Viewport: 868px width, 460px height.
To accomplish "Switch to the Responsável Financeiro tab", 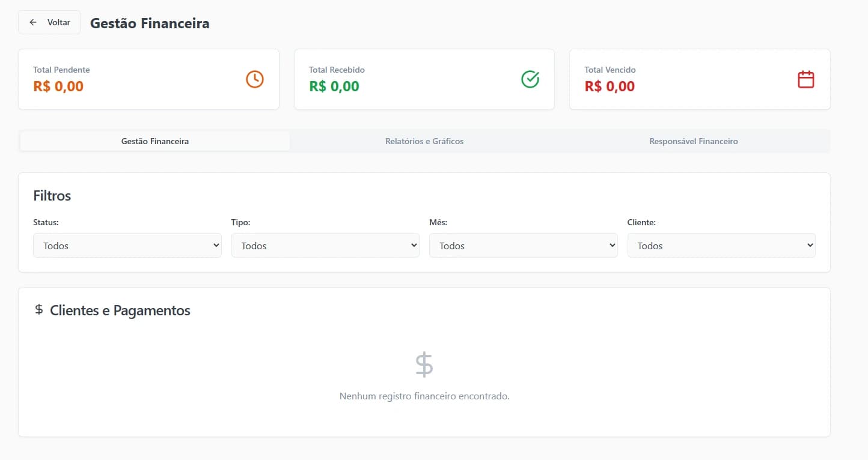I will (694, 141).
